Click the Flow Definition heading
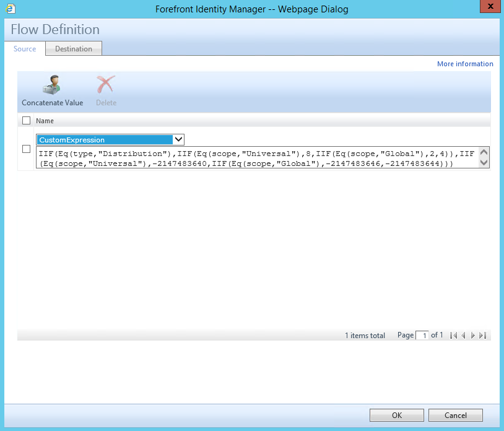The image size is (504, 431). pos(55,29)
